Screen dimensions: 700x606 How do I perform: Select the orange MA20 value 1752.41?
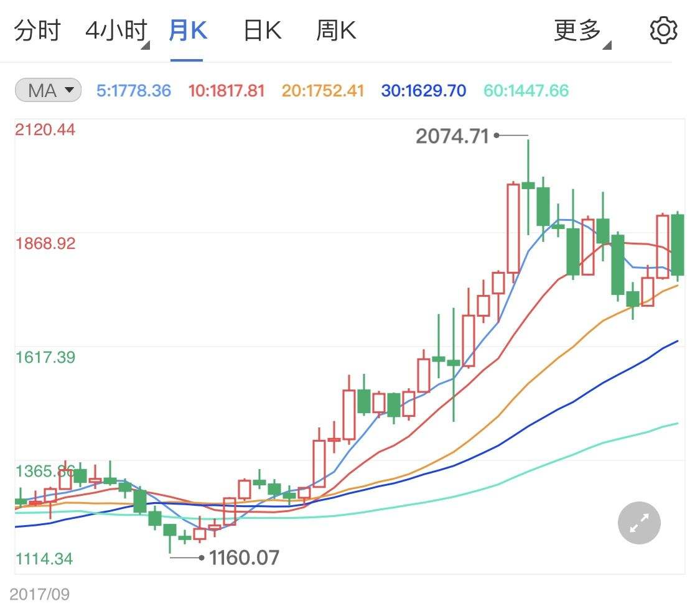point(322,91)
